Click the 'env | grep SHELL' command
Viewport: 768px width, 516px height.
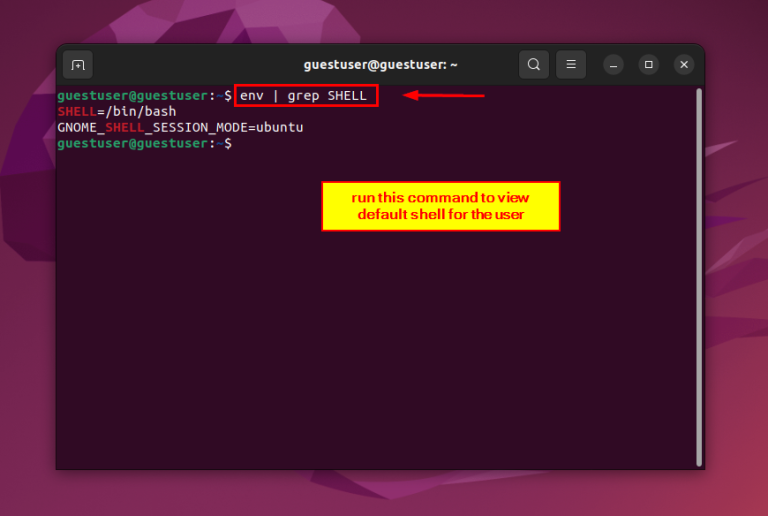tap(305, 96)
